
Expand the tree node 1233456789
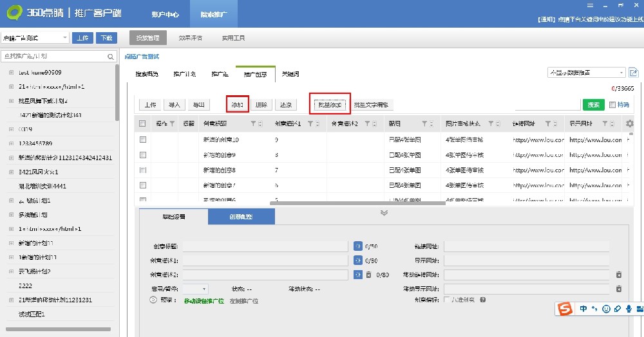12,143
